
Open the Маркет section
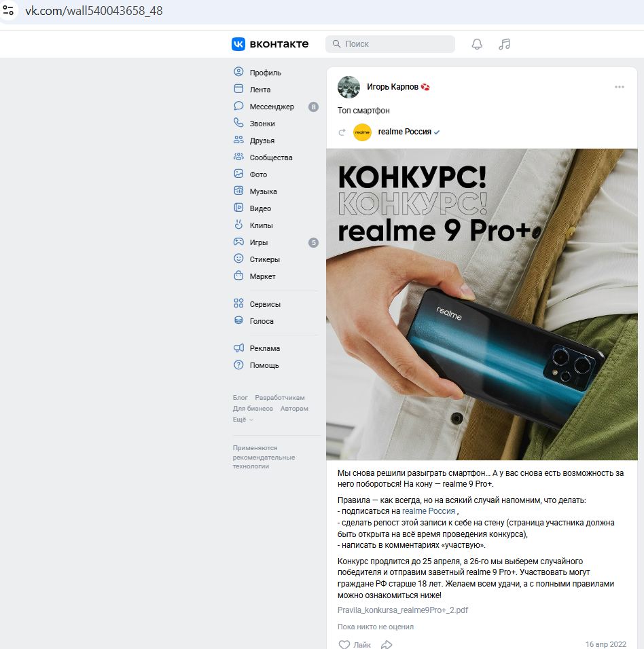[x=262, y=276]
